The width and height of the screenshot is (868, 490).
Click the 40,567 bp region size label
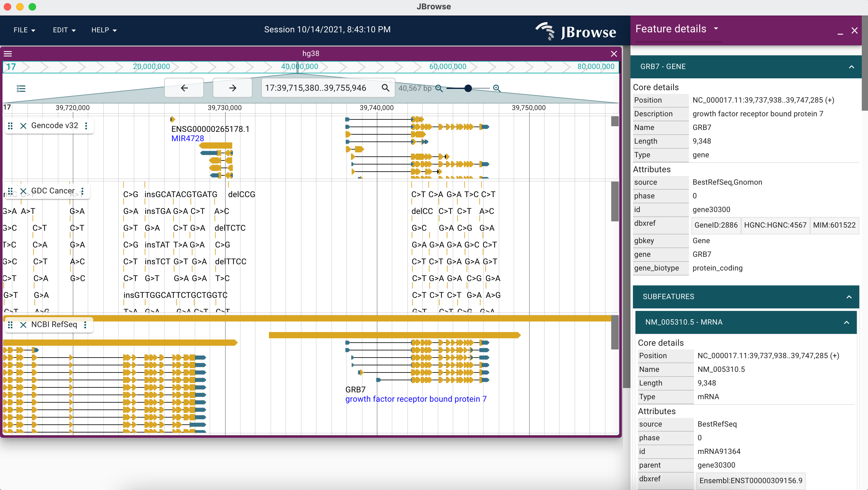(x=415, y=88)
